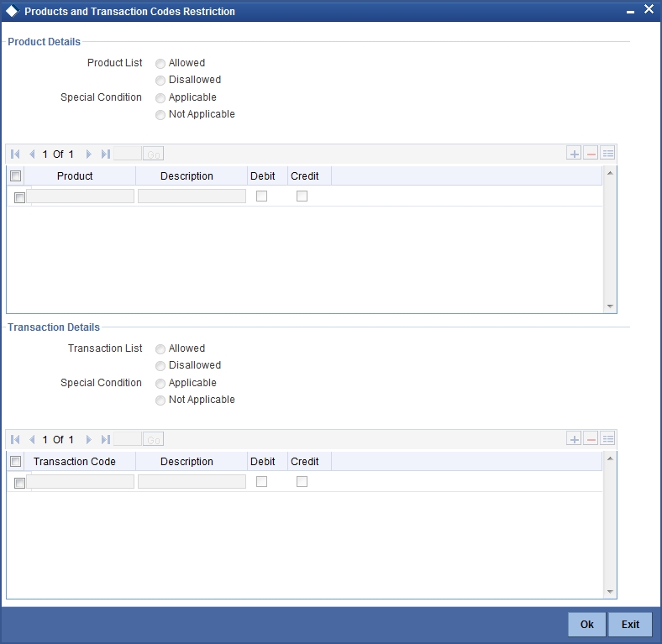Click the Exit button
Viewport: 662px width, 644px height.
(630, 624)
